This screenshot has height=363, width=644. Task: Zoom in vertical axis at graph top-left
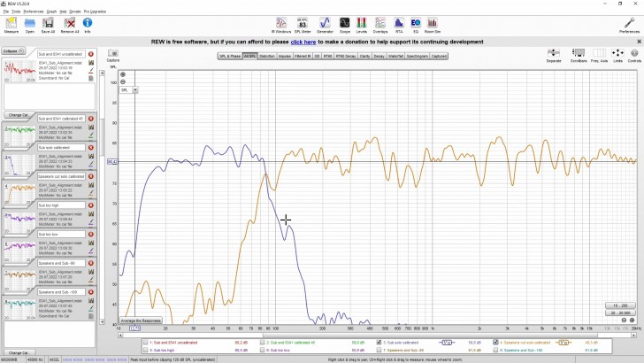click(123, 74)
